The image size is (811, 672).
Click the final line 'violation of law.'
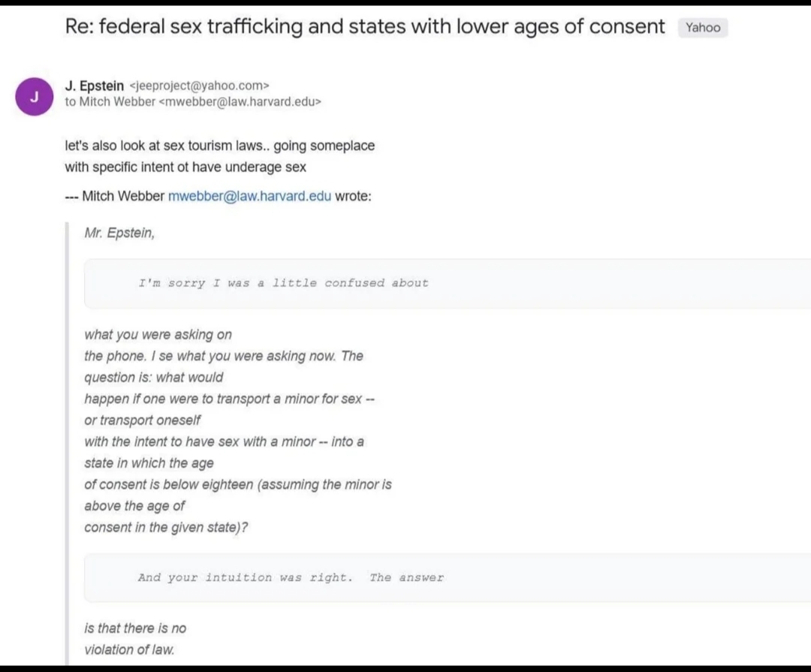click(x=129, y=649)
